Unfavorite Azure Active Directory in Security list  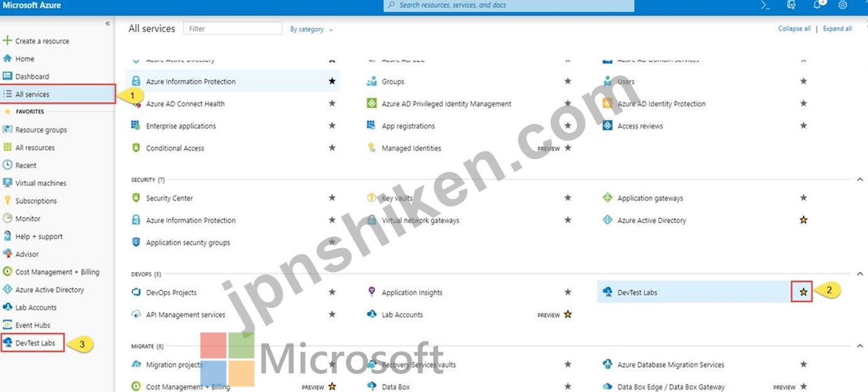pos(803,220)
